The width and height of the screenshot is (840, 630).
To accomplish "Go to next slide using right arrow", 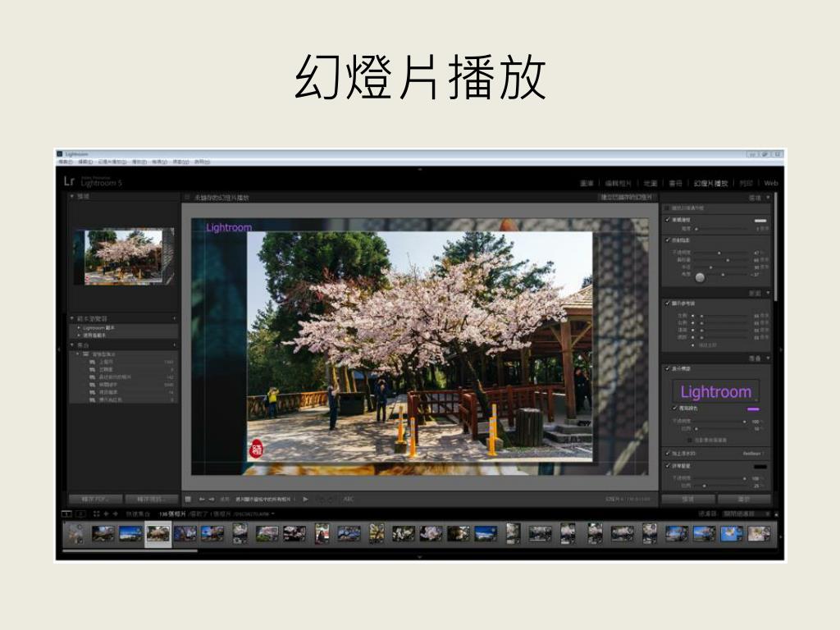I will [212, 500].
